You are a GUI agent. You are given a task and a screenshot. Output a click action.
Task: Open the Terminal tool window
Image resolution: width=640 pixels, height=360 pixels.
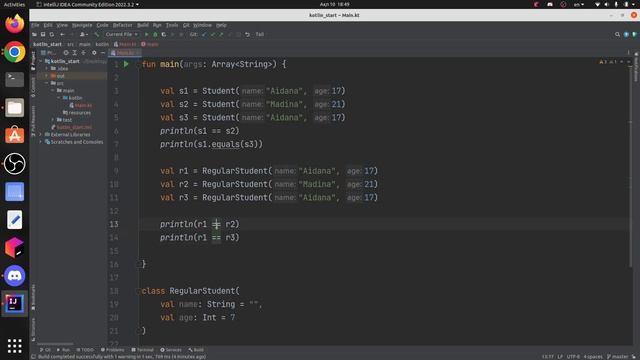[142, 350]
